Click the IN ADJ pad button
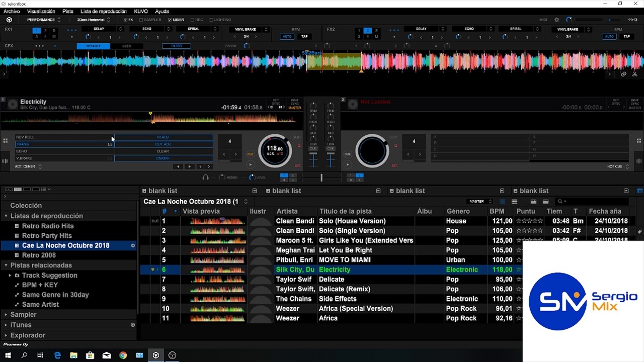Image resolution: width=644 pixels, height=362 pixels. (x=163, y=137)
